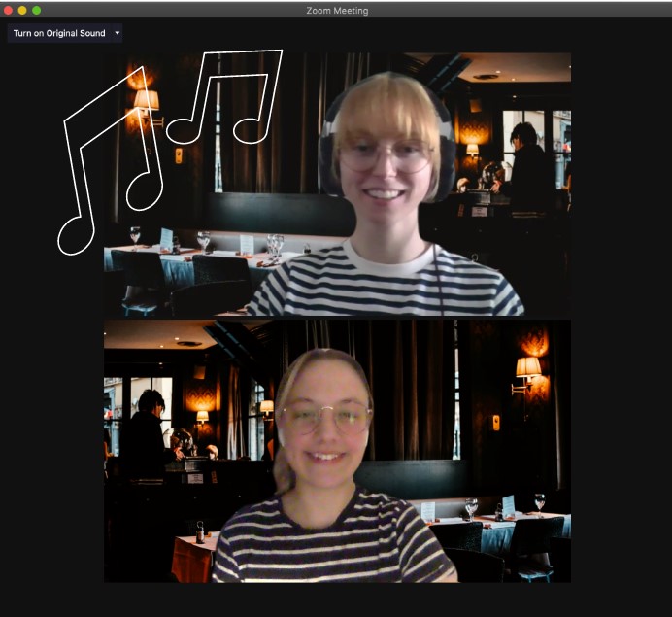Screen dimensions: 672x617
Task: Open the Original Sound dropdown arrow
Action: click(117, 33)
